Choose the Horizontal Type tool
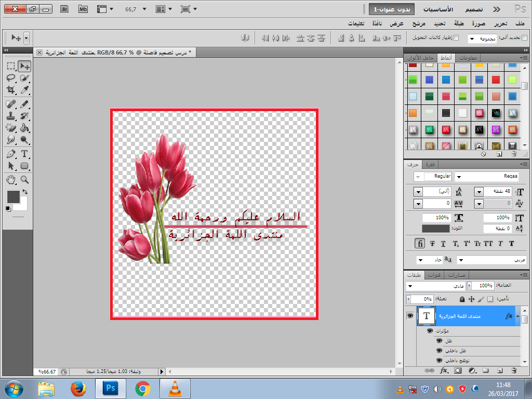532x399 pixels. coord(24,154)
